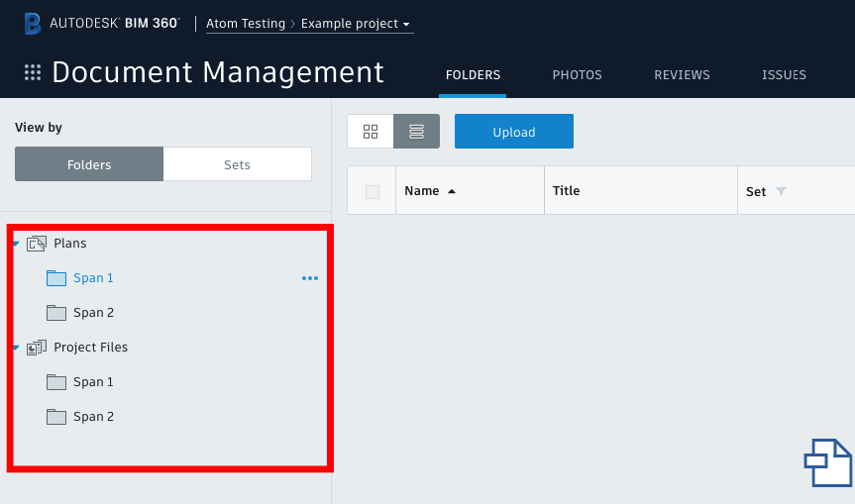
Task: Select Span 1 under Plans
Action: pyautogui.click(x=93, y=278)
